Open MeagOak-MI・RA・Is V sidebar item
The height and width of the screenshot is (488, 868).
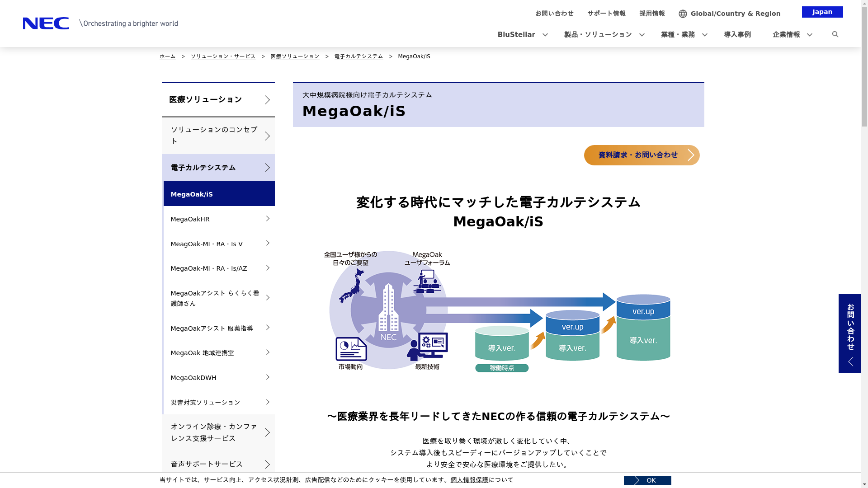click(219, 244)
